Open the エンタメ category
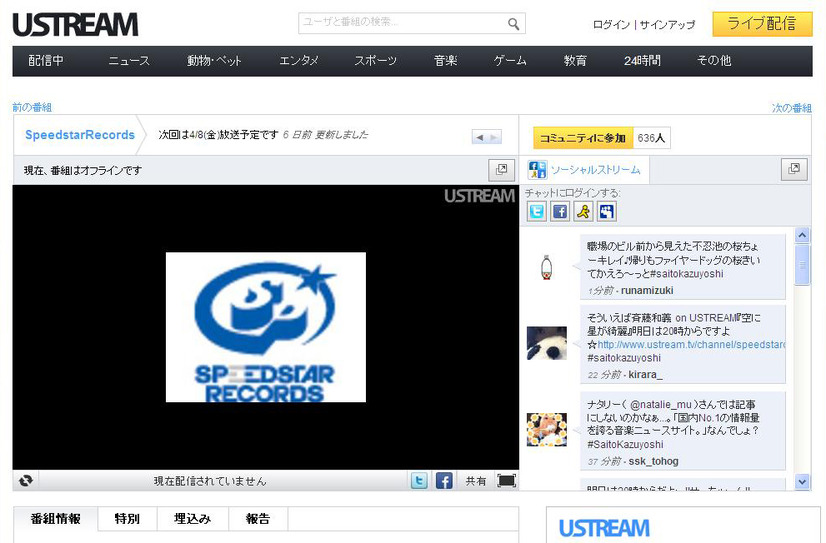This screenshot has width=826, height=543. (x=299, y=61)
